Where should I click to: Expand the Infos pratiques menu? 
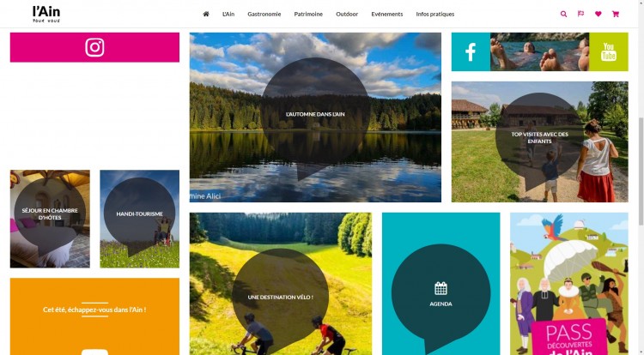point(435,14)
